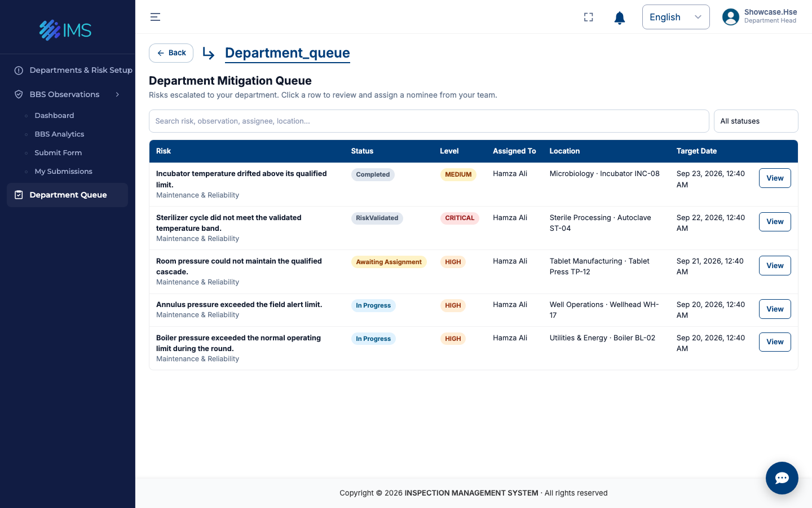Collapse the BBS Observations chevron

coord(117,94)
